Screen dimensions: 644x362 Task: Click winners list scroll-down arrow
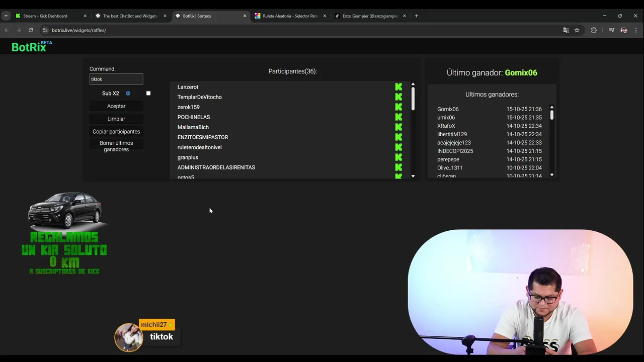click(x=552, y=175)
